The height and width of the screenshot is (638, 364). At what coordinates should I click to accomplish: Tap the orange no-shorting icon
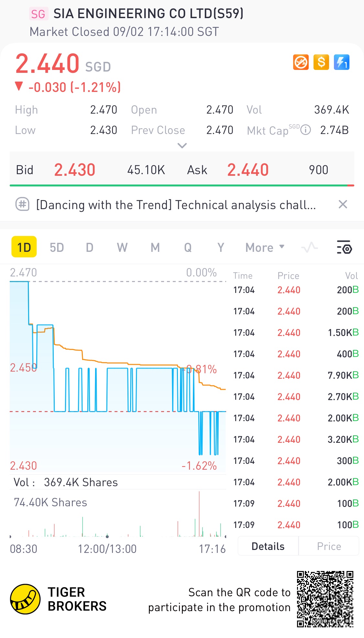tap(301, 62)
